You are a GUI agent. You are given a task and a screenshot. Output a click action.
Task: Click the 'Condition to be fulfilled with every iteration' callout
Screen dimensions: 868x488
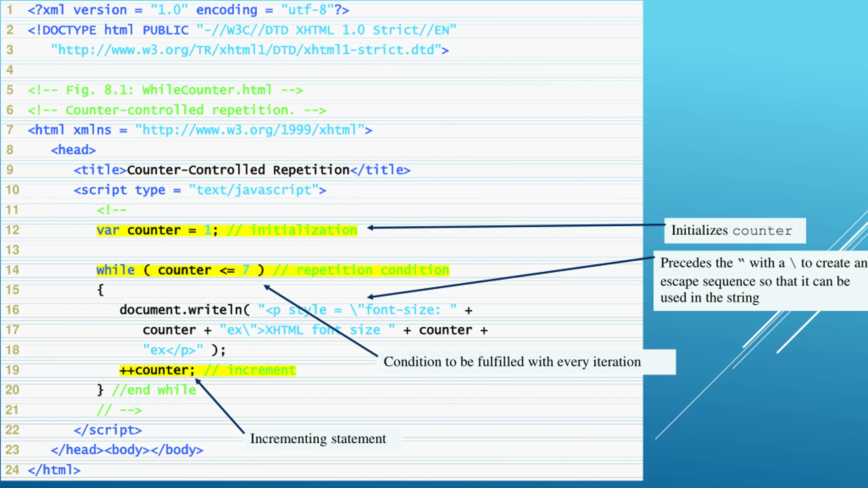527,362
